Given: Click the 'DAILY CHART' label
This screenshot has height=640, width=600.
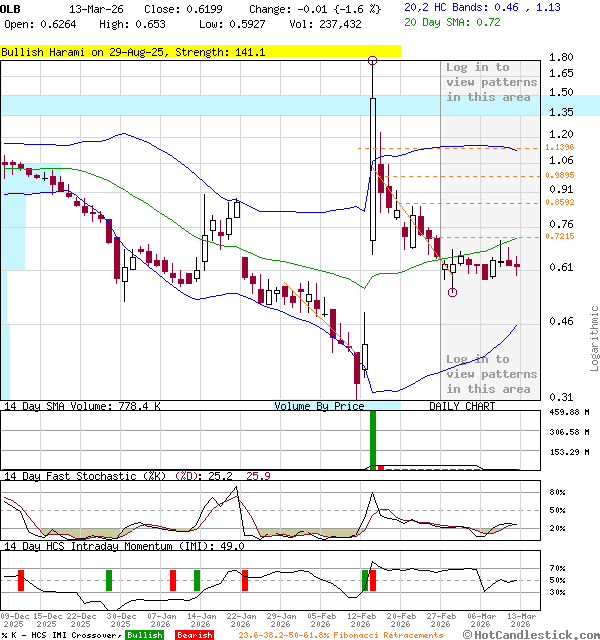Looking at the screenshot, I should [x=462, y=407].
